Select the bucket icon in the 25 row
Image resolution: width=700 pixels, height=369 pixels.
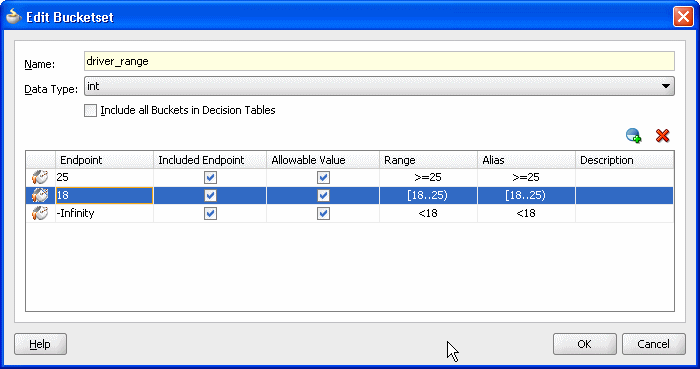click(x=40, y=178)
